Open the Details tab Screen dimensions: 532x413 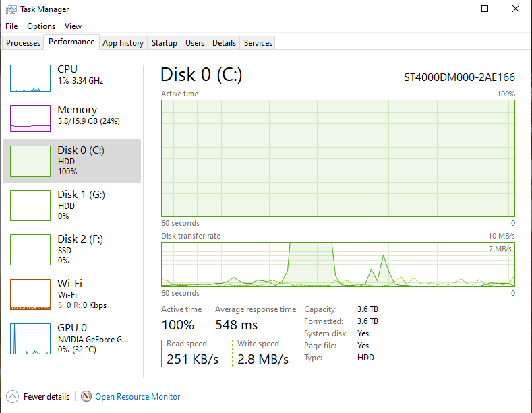click(x=224, y=43)
